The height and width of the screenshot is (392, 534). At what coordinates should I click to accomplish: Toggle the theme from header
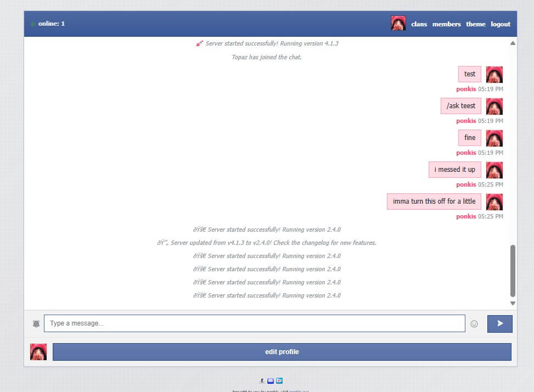coord(475,24)
